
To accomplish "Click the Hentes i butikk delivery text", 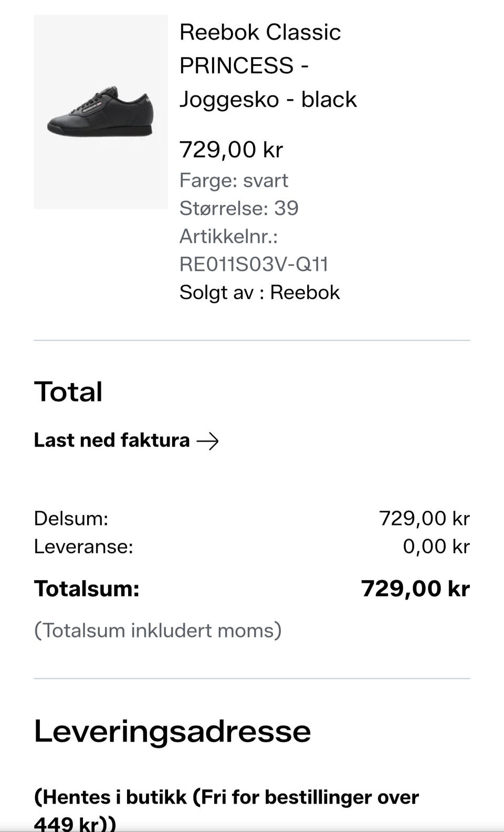I will [226, 797].
